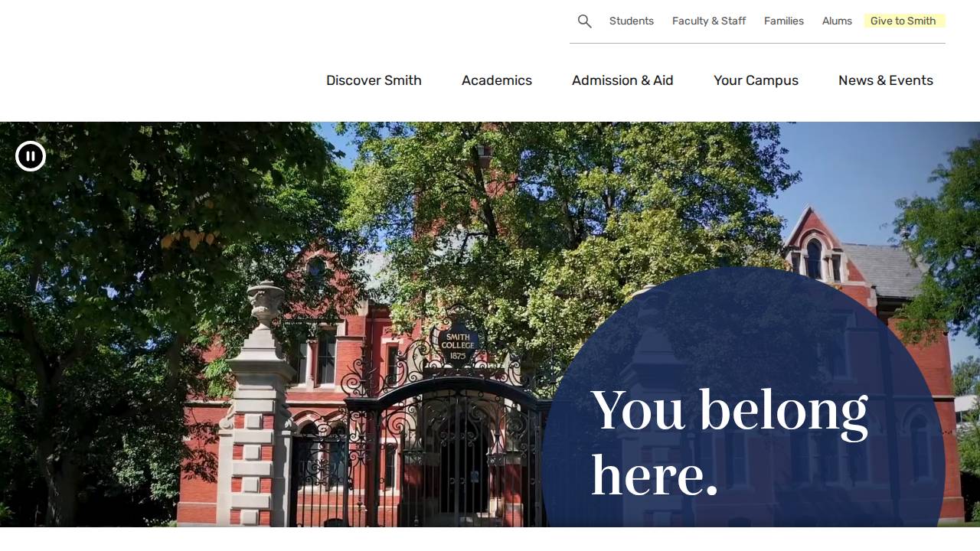Screen dimensions: 980x551
Task: Click the highlighted Give to Smith button
Action: (x=904, y=21)
